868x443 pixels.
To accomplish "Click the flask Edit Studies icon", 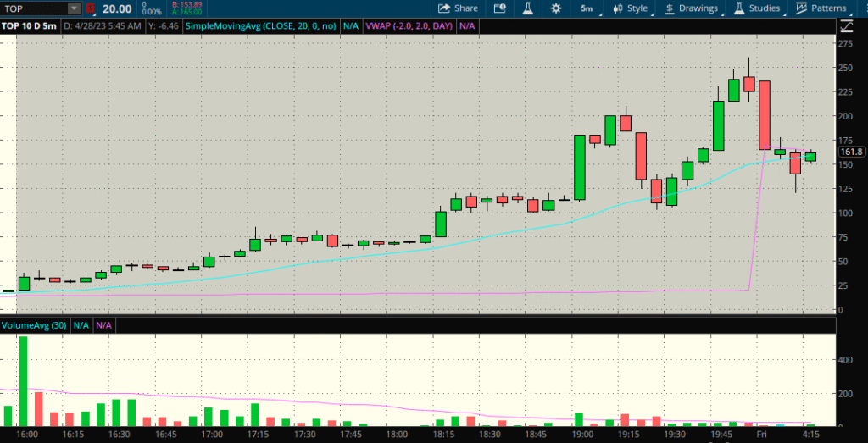I will (527, 8).
